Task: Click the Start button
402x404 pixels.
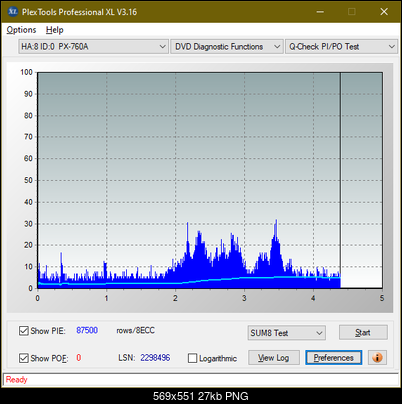Action: (x=363, y=332)
